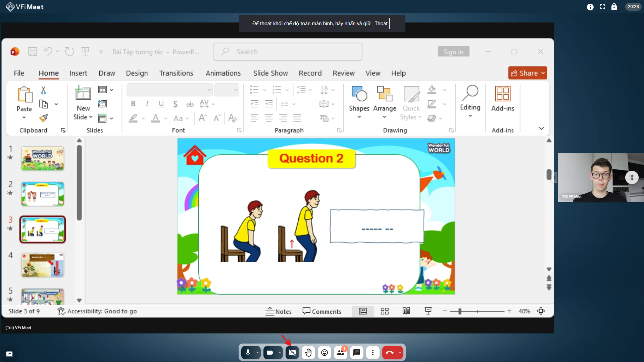Switch to Slide Sorter view
The height and width of the screenshot is (362, 644).
(x=385, y=311)
